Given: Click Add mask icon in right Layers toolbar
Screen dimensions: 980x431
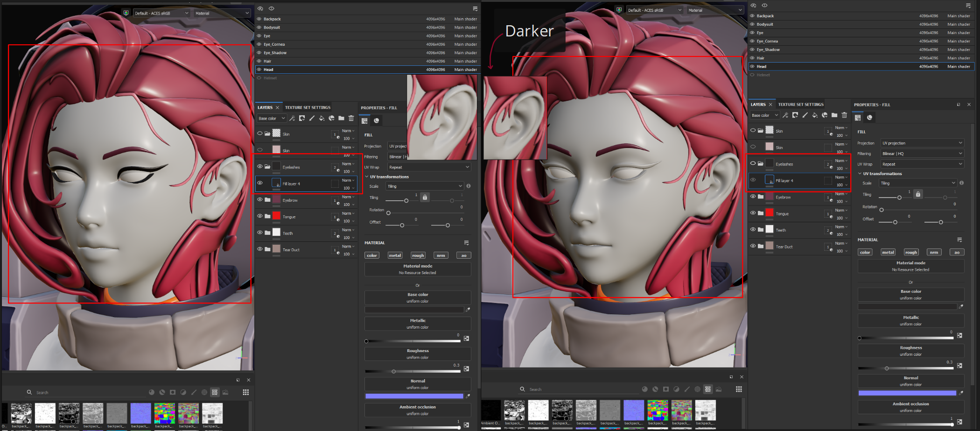Looking at the screenshot, I should coord(795,115).
